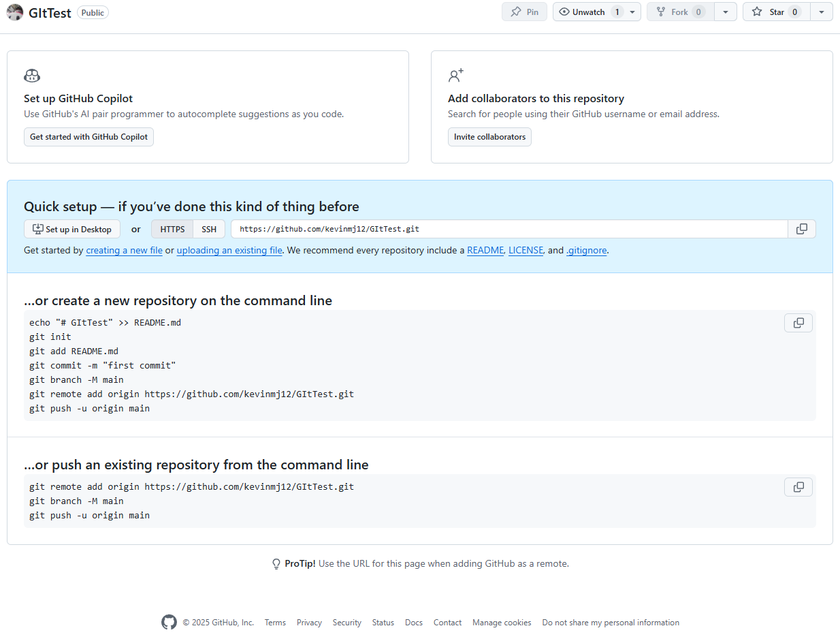This screenshot has height=641, width=840.
Task: Open the footer Contact link
Action: (447, 623)
